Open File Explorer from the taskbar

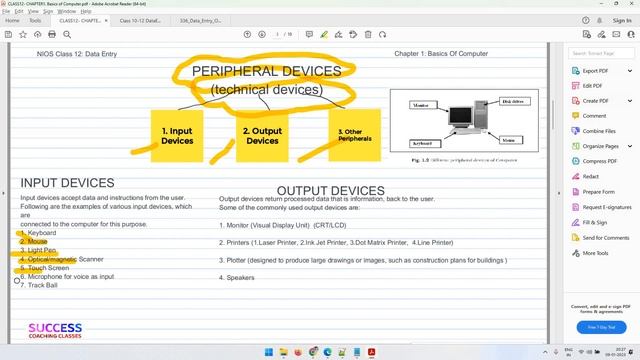pyautogui.click(x=283, y=352)
